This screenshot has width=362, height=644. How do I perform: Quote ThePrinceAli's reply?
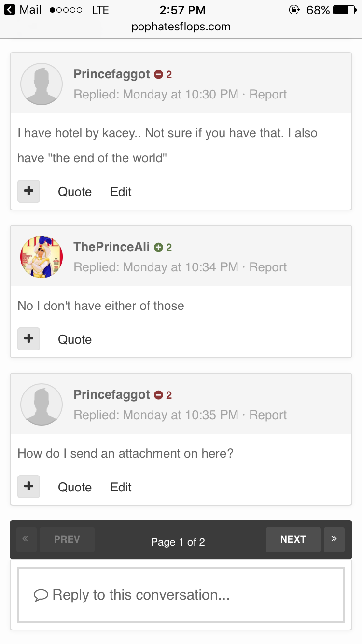pyautogui.click(x=75, y=339)
